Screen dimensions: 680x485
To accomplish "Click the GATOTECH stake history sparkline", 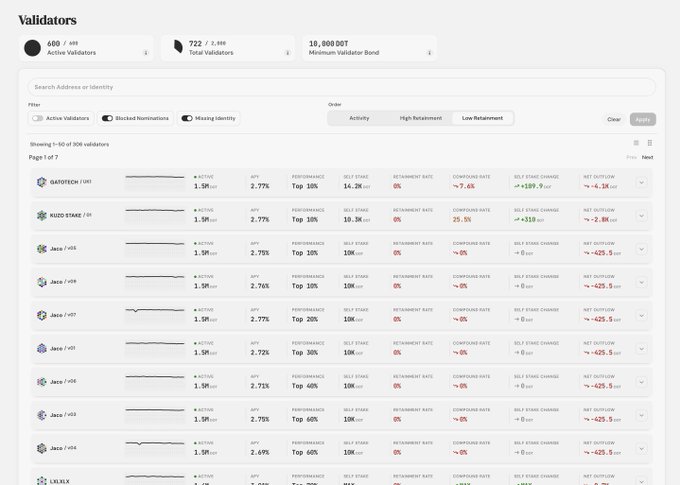I will pyautogui.click(x=155, y=182).
